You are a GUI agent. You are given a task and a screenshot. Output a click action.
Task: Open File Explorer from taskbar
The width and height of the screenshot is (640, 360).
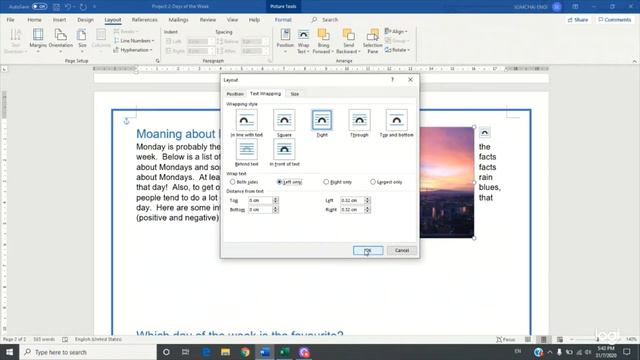click(225, 352)
